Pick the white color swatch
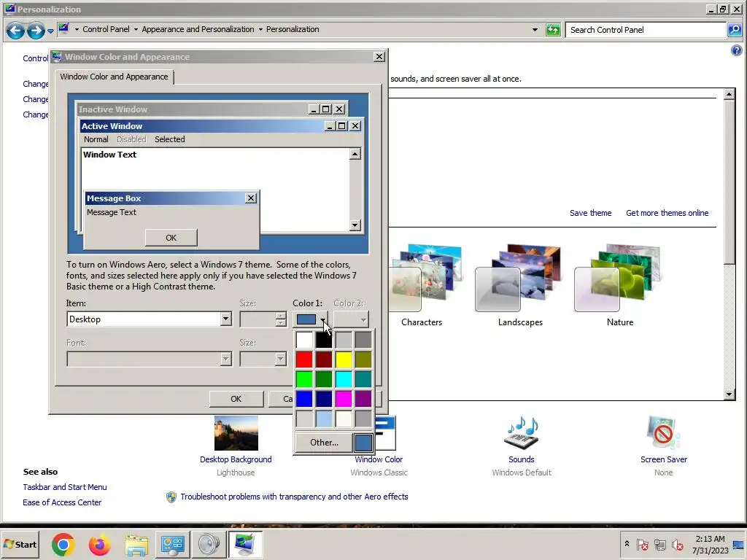 (304, 340)
